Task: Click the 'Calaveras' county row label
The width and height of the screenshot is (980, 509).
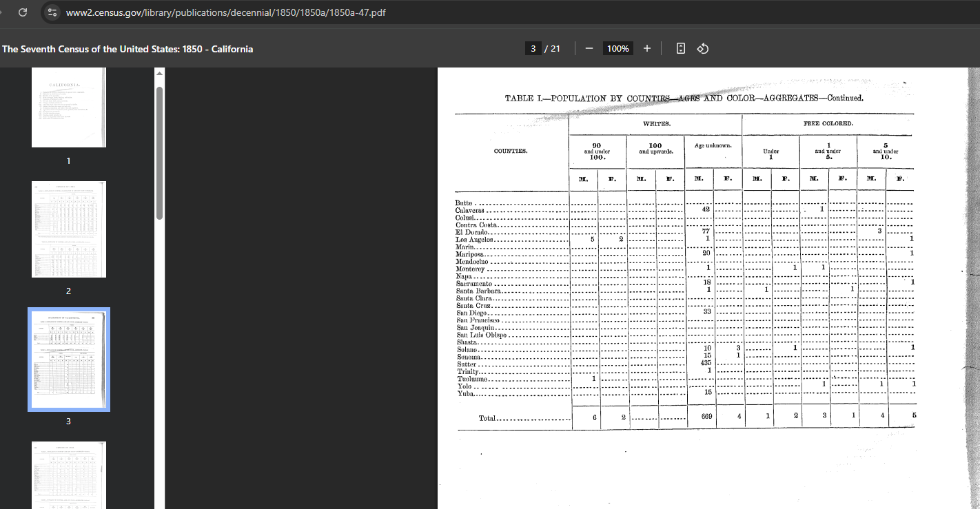Action: point(470,210)
